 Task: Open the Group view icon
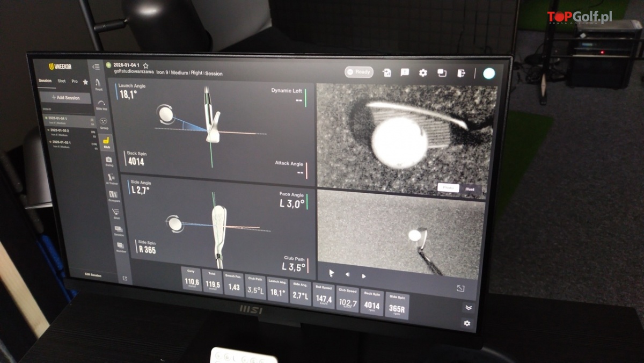coord(104,122)
